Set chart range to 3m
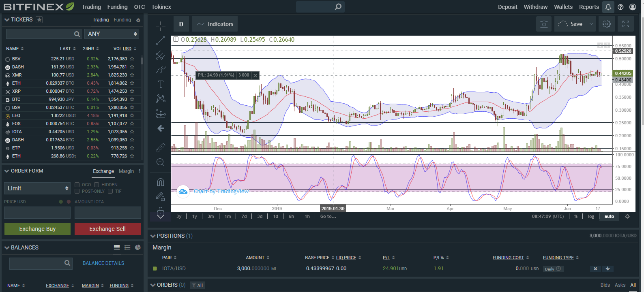644x292 pixels. coord(210,216)
